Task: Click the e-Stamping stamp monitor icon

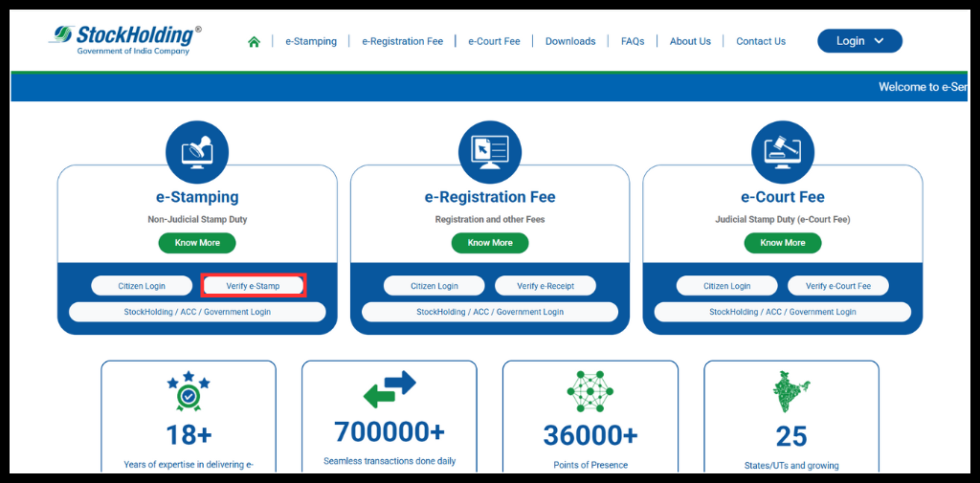Action: pos(197,152)
